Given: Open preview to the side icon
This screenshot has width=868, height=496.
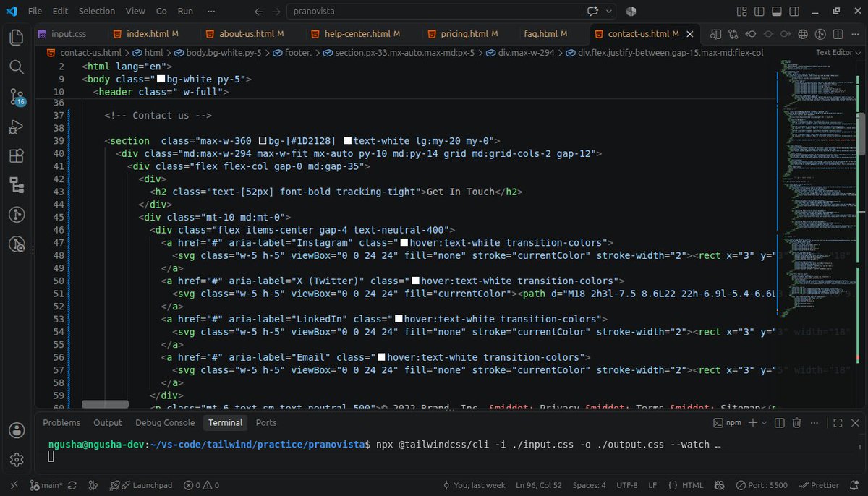Looking at the screenshot, I should 716,34.
